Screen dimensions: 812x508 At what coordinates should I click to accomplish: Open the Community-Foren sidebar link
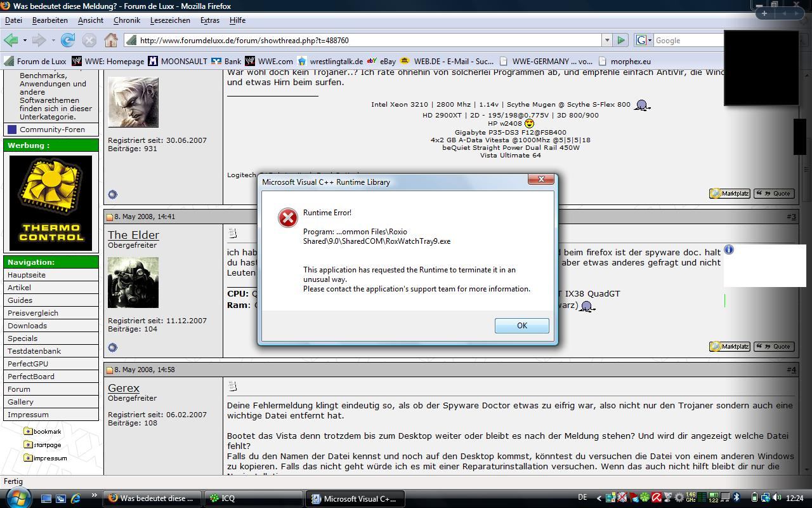pyautogui.click(x=51, y=130)
